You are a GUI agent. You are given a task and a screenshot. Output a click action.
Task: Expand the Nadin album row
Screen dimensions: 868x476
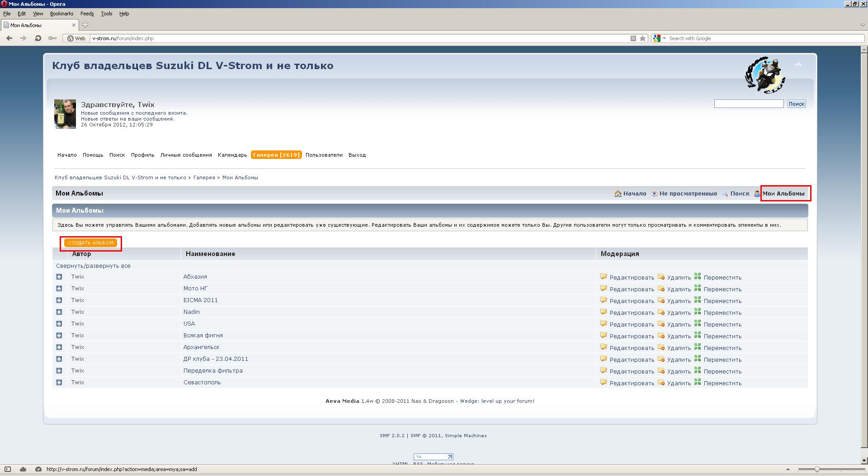(59, 312)
